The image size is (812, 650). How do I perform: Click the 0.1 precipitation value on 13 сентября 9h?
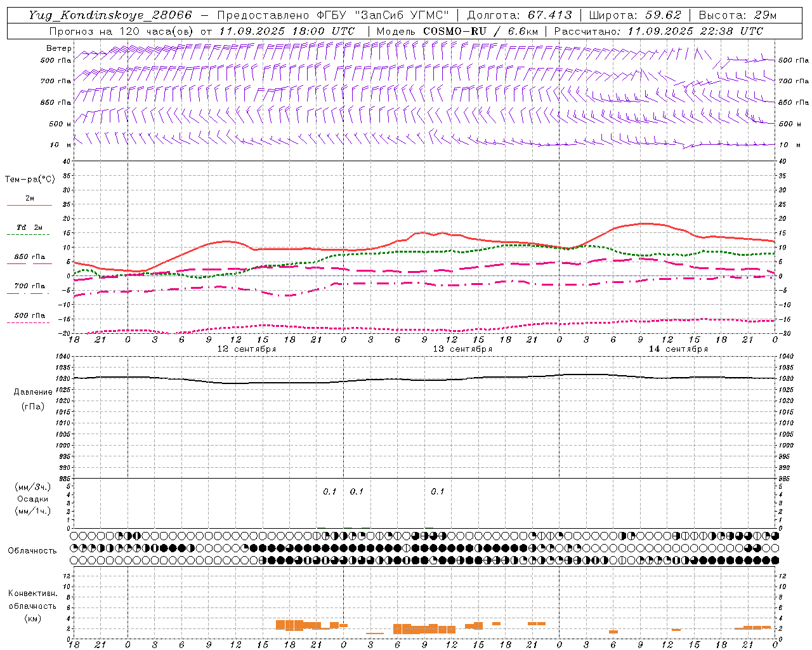click(x=438, y=492)
